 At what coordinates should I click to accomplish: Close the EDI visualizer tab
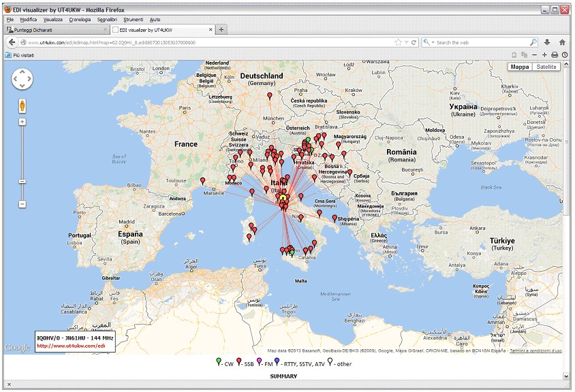pyautogui.click(x=211, y=30)
